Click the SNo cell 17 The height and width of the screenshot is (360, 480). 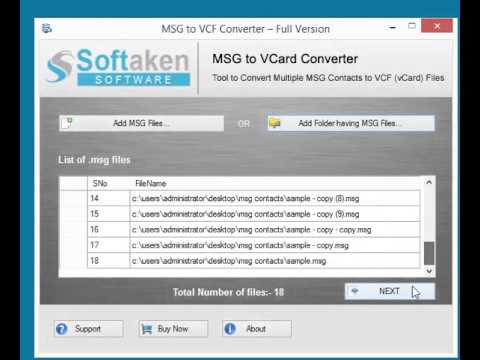[108, 245]
